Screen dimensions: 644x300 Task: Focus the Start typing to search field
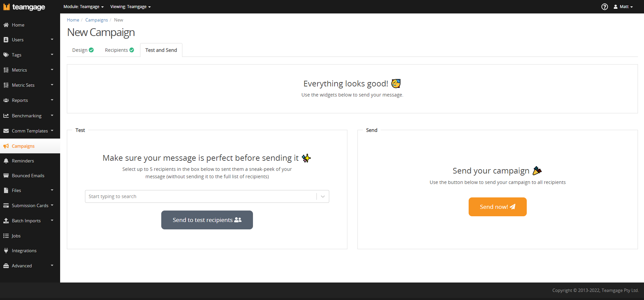pos(201,196)
